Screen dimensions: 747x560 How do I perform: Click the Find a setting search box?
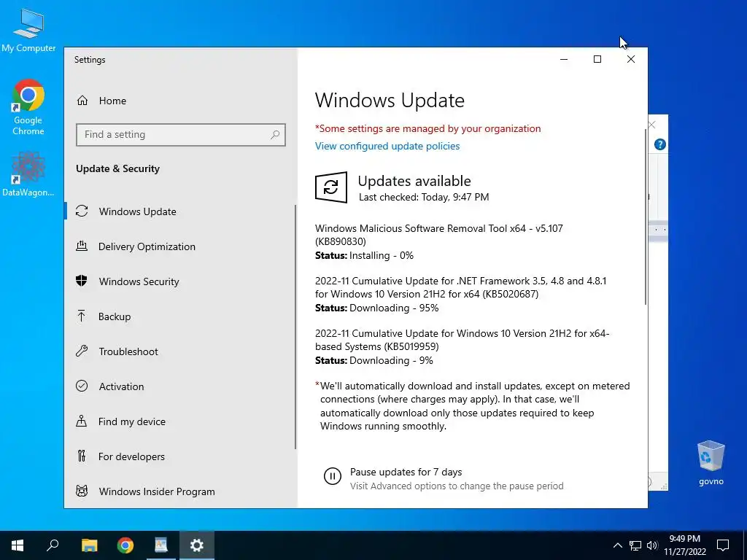(x=181, y=135)
